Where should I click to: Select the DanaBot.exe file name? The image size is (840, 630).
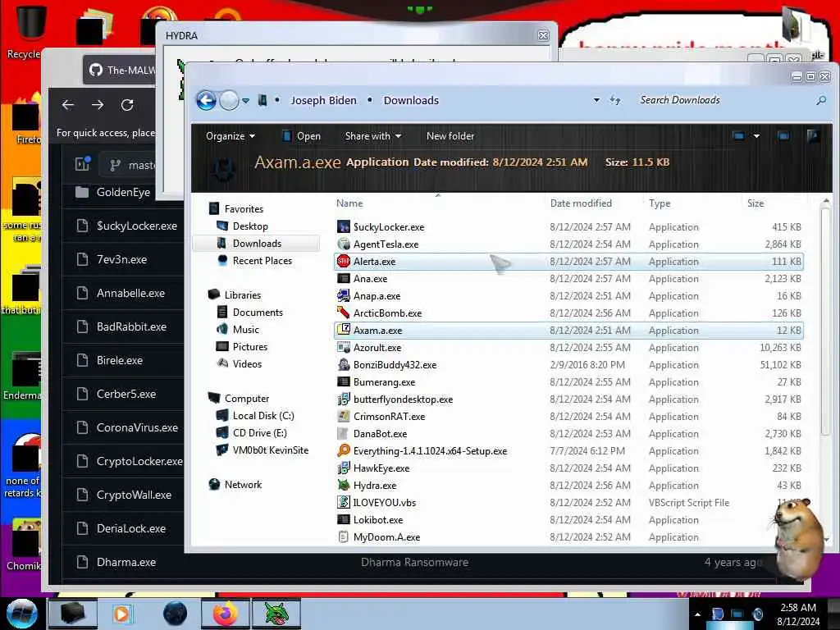pyautogui.click(x=380, y=433)
